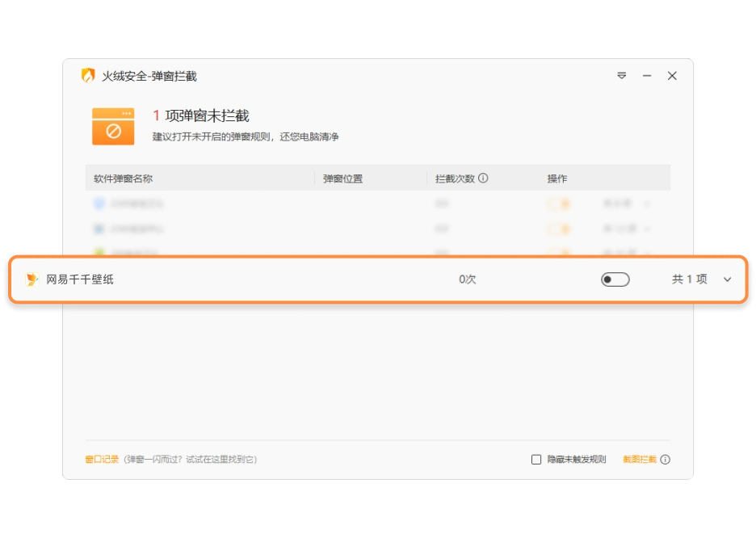Click the 网易千千壁纸 name text
The image size is (756, 538).
click(x=80, y=280)
